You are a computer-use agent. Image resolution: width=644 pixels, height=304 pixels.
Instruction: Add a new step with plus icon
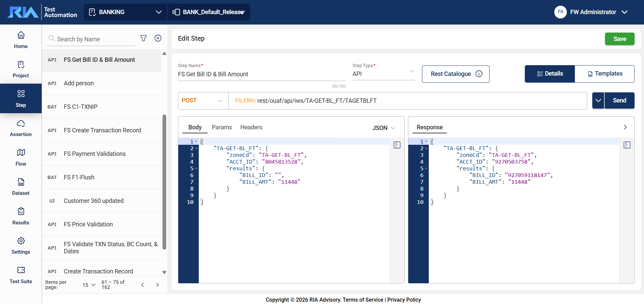click(x=158, y=38)
